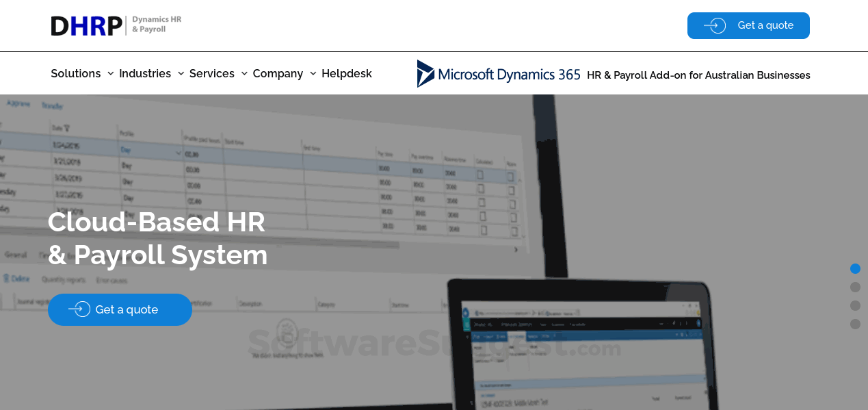Click the Approve link above the timesheet grid
Screen dimensions: 868x410
click(x=19, y=104)
